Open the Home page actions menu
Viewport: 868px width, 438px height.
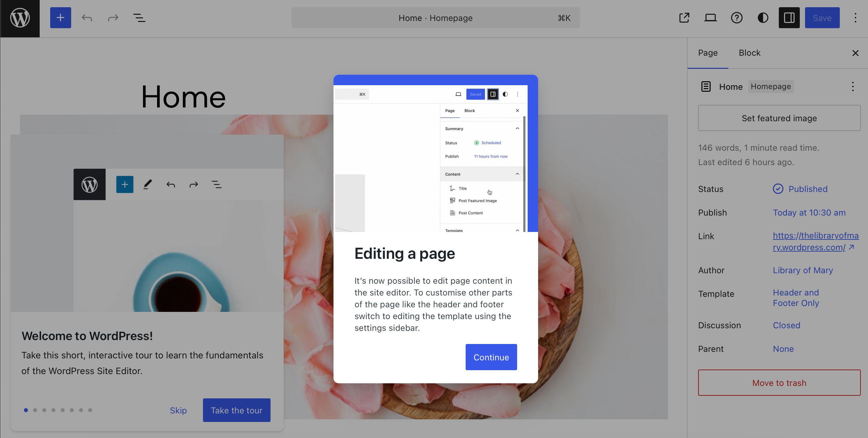click(853, 86)
